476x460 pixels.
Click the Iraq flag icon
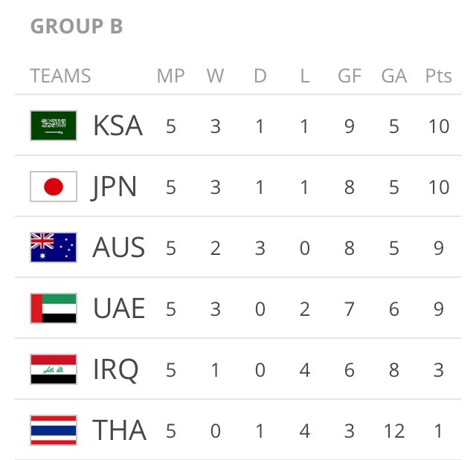(54, 369)
